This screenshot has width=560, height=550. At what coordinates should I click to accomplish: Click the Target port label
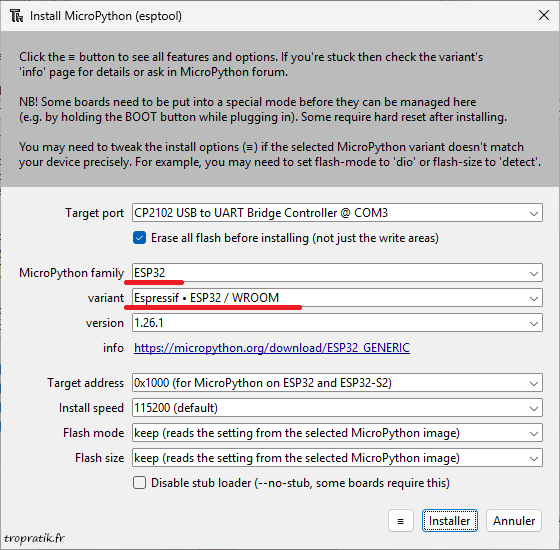[94, 213]
